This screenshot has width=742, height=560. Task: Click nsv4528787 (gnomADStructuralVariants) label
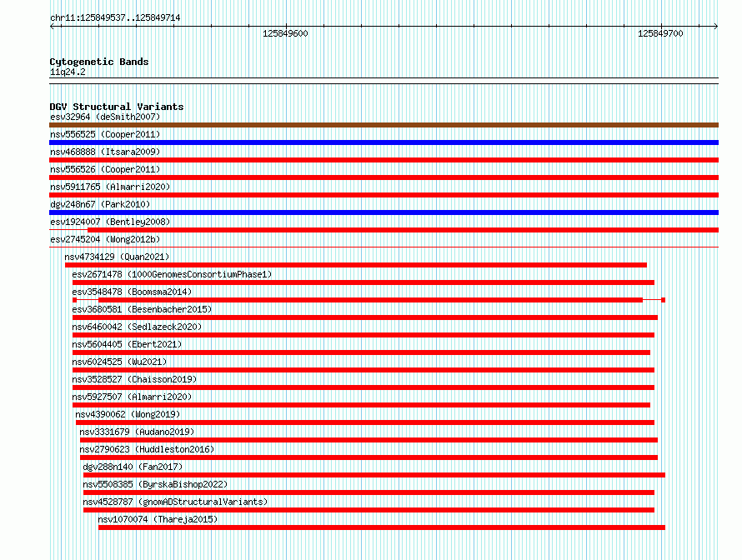(175, 502)
